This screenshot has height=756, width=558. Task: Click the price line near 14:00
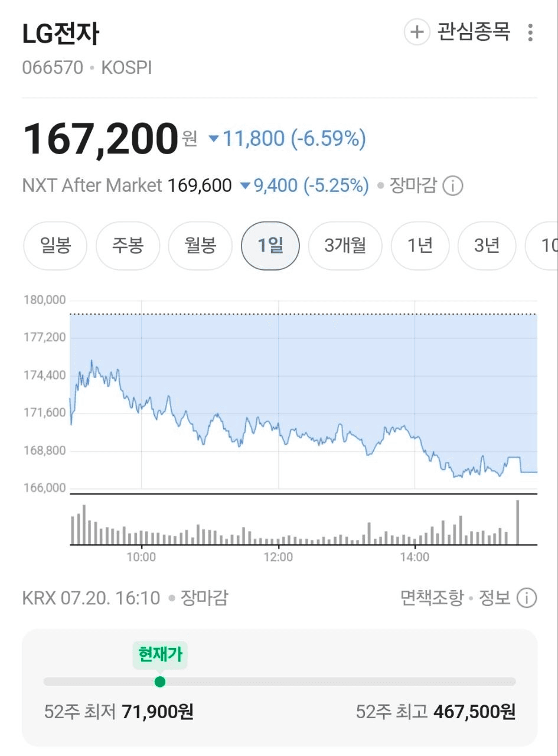[x=415, y=437]
